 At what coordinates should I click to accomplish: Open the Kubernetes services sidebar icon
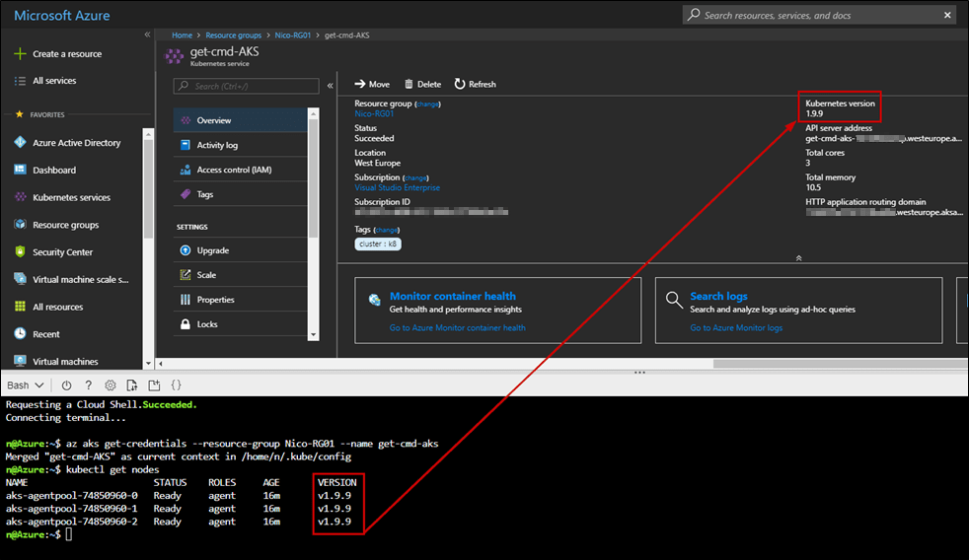click(20, 197)
